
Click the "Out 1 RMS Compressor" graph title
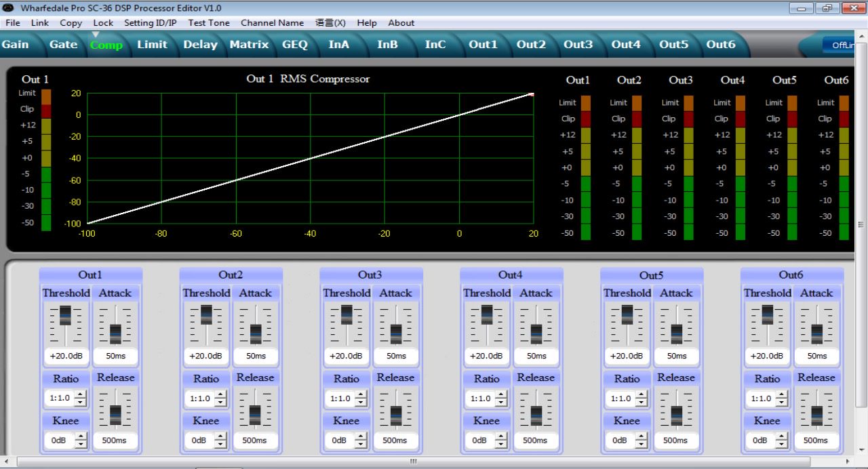click(308, 79)
